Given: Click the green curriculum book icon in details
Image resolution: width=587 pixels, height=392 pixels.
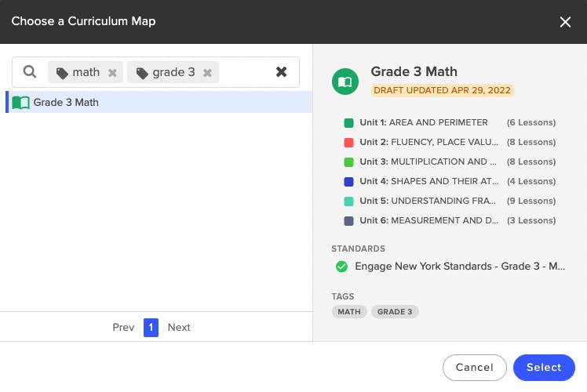Looking at the screenshot, I should pos(345,82).
